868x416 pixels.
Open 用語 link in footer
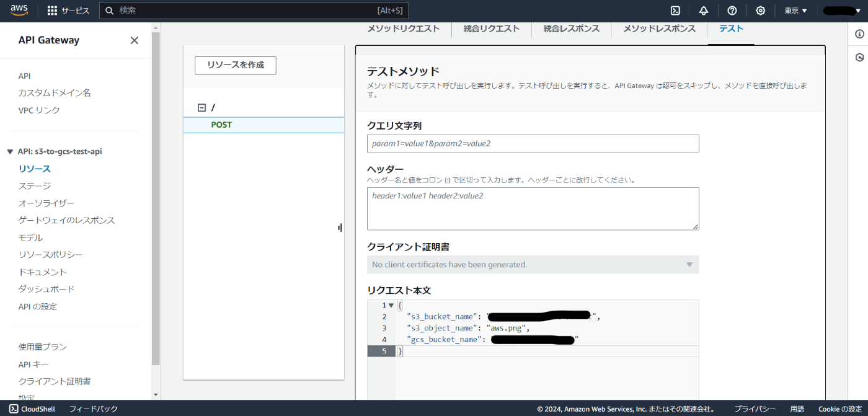tap(797, 409)
